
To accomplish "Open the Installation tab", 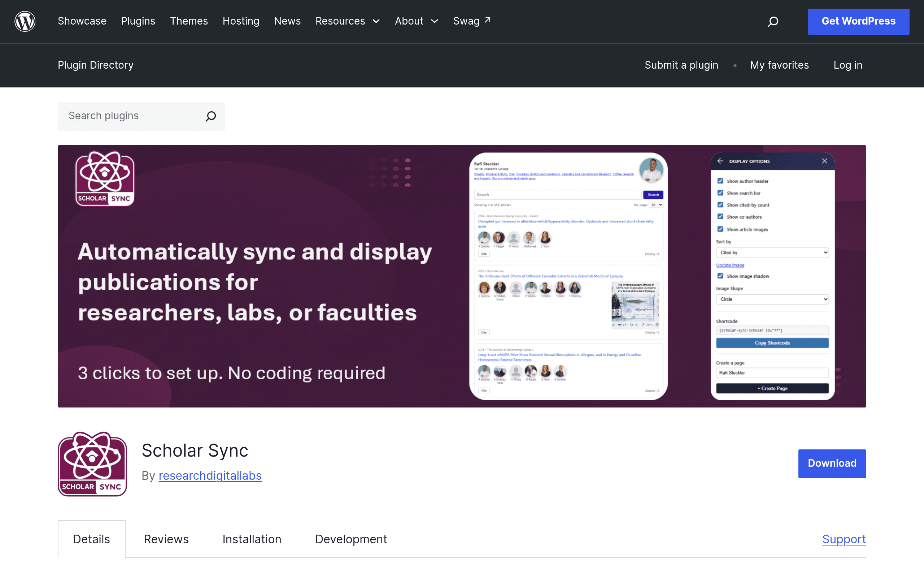I will (252, 539).
